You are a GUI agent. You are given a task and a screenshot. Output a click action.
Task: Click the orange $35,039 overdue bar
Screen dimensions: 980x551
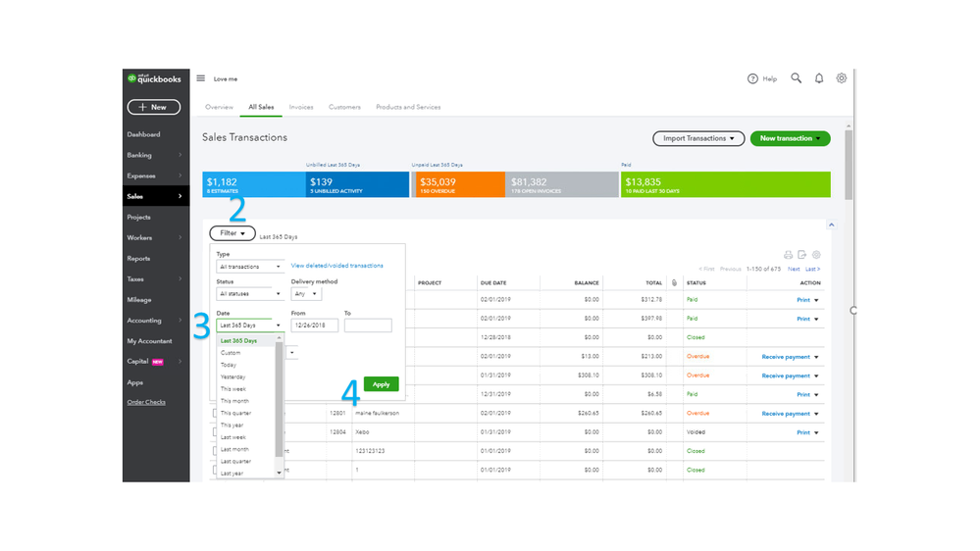pos(458,185)
